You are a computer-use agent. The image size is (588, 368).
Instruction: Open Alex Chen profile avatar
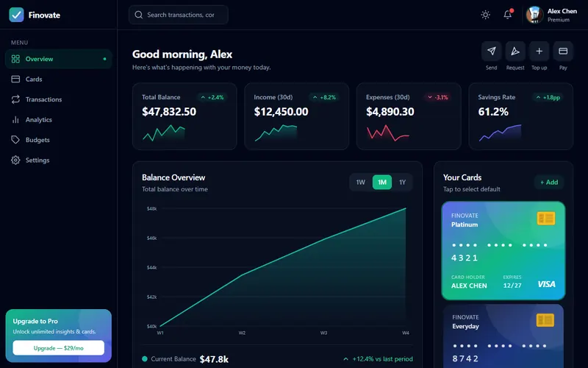pyautogui.click(x=535, y=15)
